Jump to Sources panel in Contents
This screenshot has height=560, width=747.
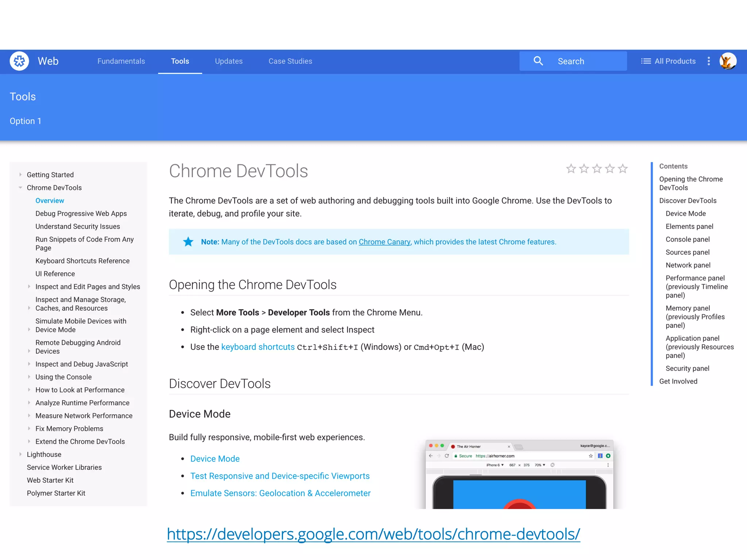click(x=688, y=252)
